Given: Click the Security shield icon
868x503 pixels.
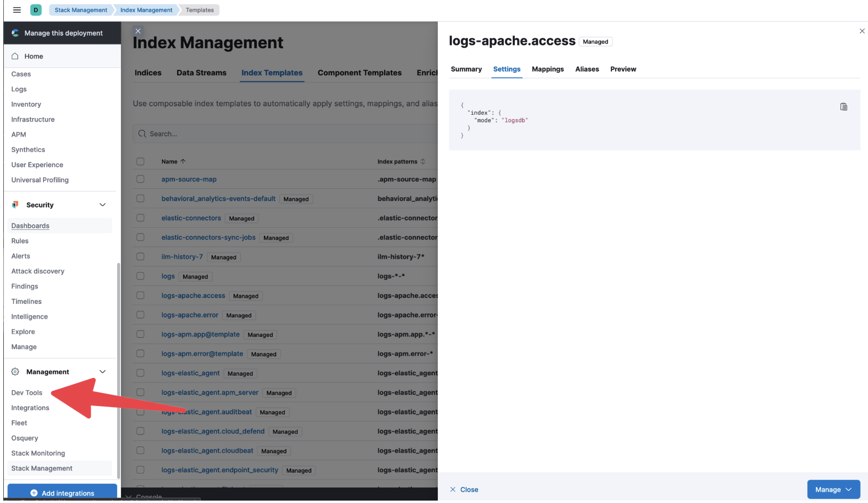Looking at the screenshot, I should pos(15,204).
